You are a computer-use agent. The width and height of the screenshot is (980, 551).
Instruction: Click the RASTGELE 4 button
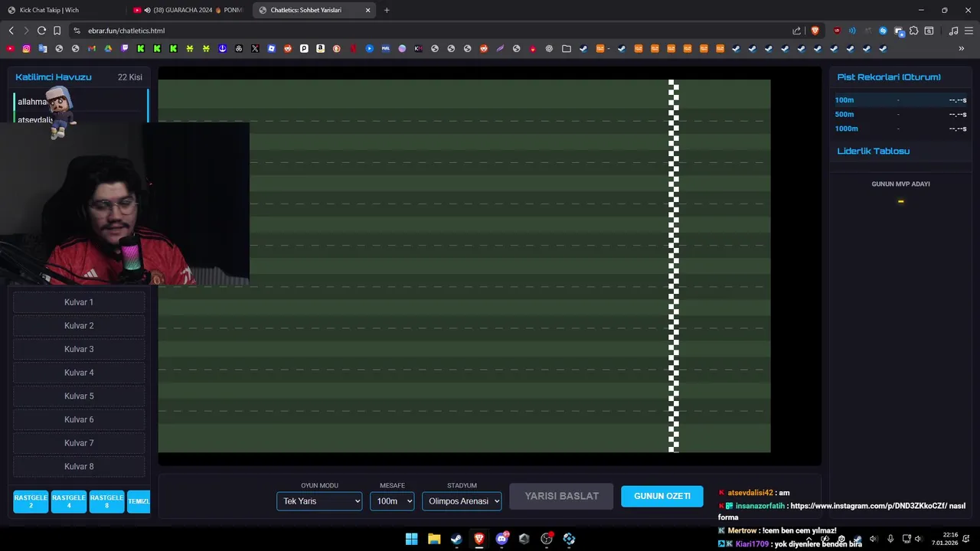69,501
